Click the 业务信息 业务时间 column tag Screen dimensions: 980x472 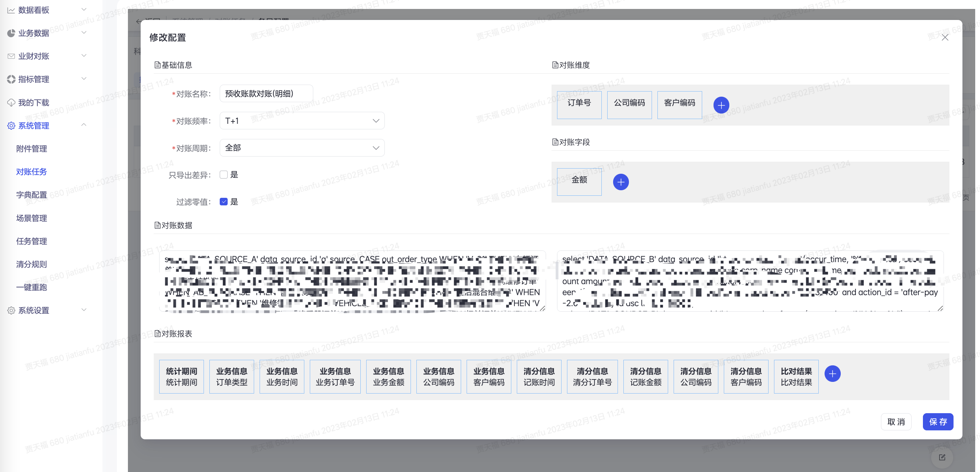coord(282,376)
